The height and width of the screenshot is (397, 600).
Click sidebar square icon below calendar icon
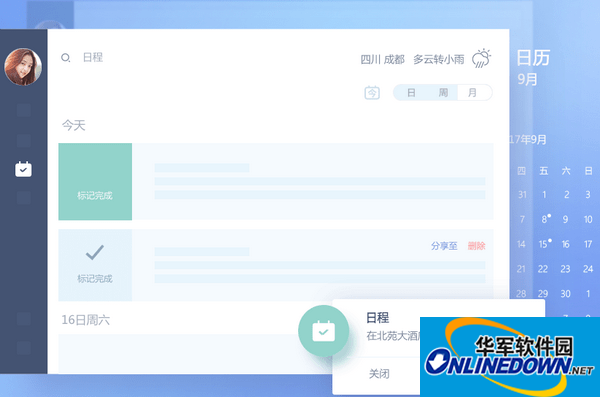point(24,198)
